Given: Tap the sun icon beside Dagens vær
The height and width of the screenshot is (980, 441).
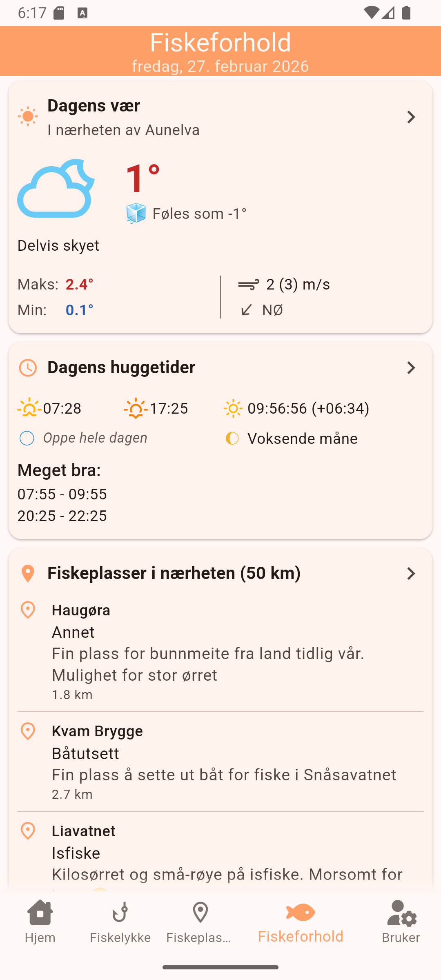Looking at the screenshot, I should point(28,117).
